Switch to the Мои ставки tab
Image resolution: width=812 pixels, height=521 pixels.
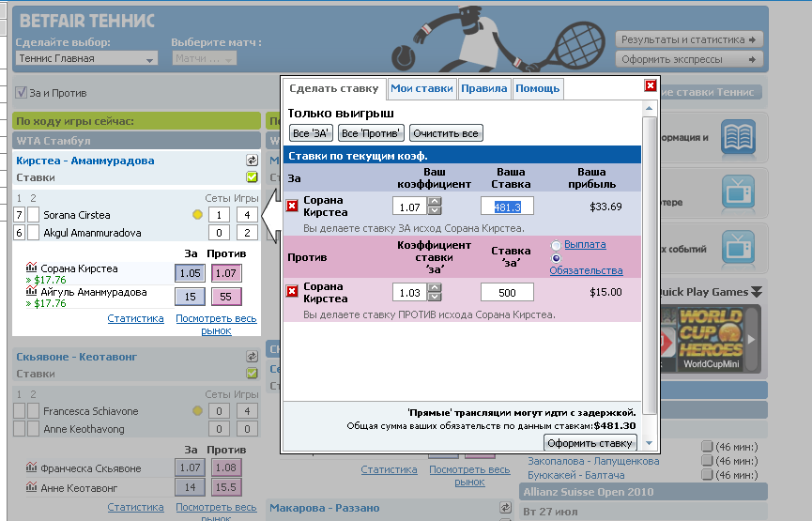pos(421,88)
